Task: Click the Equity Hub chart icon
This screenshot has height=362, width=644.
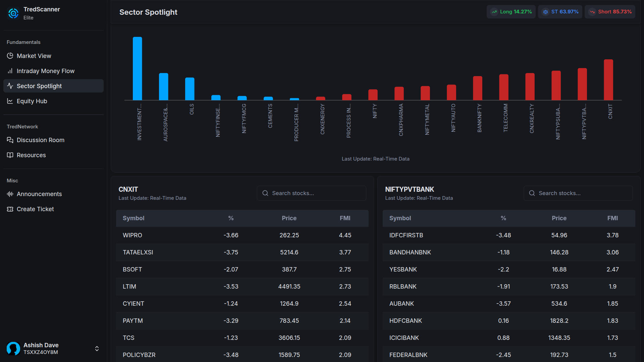Action: tap(10, 101)
